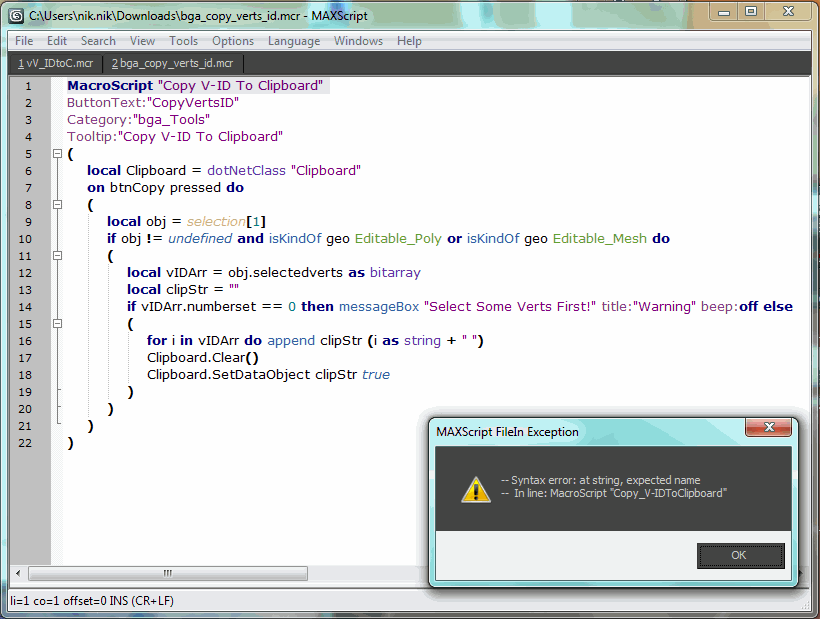This screenshot has width=820, height=619.
Task: Open the Search menu
Action: tap(98, 41)
